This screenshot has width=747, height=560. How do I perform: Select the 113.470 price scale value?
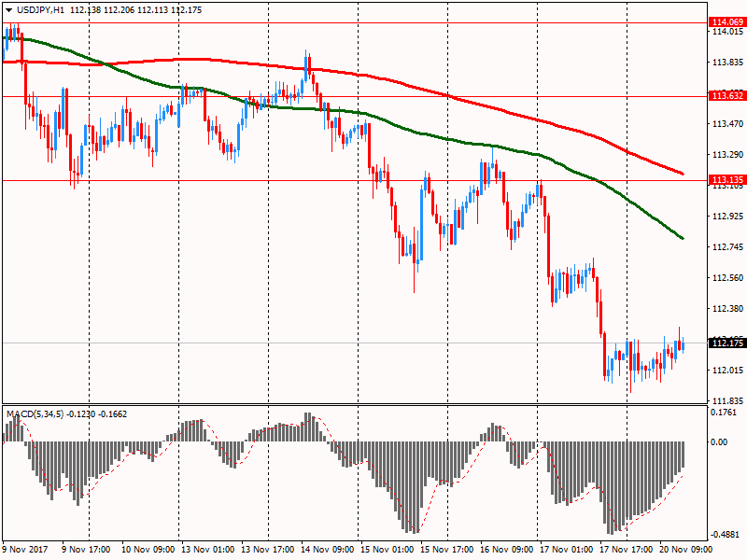coord(727,124)
